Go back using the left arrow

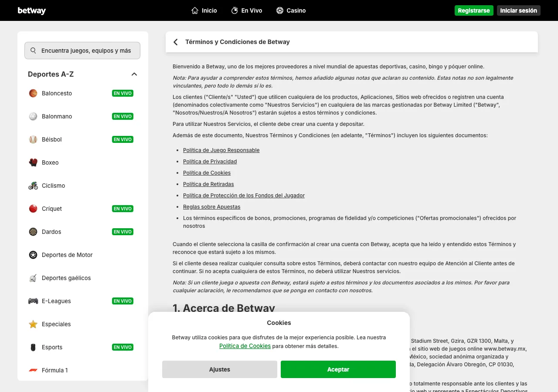pyautogui.click(x=176, y=42)
